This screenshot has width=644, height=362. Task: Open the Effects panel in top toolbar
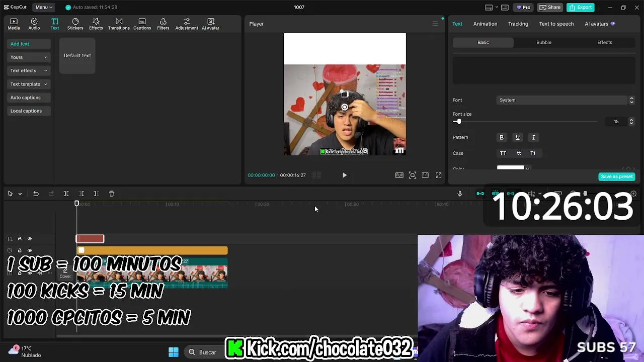[x=96, y=24]
